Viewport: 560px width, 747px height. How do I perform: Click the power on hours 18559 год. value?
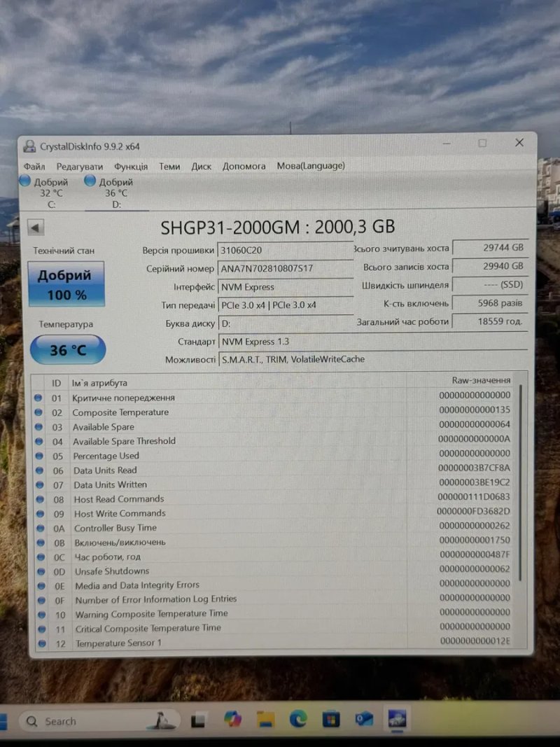tap(490, 321)
